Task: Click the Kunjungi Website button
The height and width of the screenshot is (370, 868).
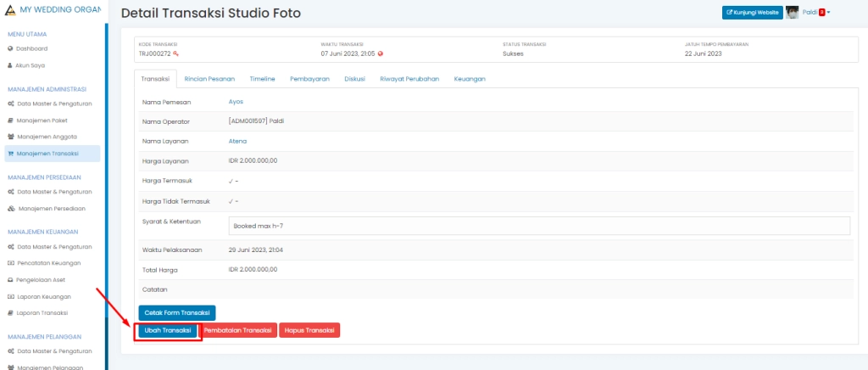Action: tap(752, 13)
